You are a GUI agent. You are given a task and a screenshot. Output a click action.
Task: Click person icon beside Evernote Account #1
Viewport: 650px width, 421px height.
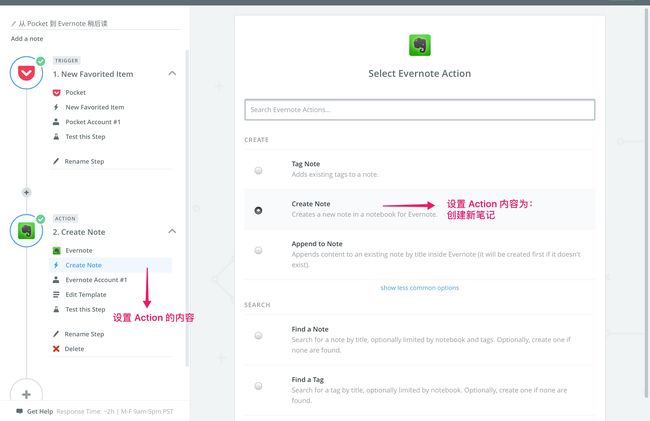56,280
